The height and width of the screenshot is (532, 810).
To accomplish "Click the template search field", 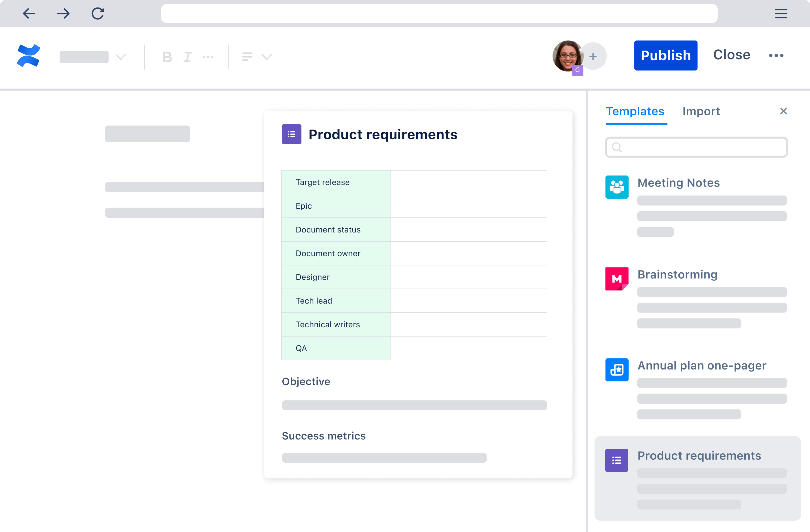I will point(696,147).
